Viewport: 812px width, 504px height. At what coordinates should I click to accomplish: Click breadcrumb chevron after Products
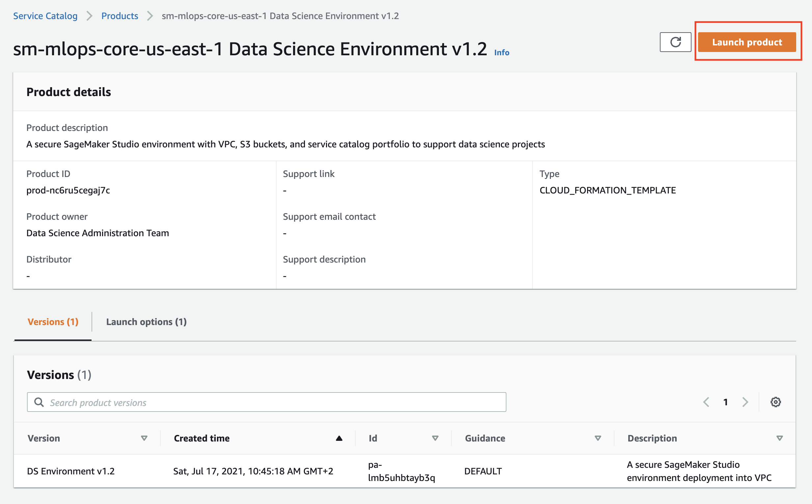(x=150, y=16)
